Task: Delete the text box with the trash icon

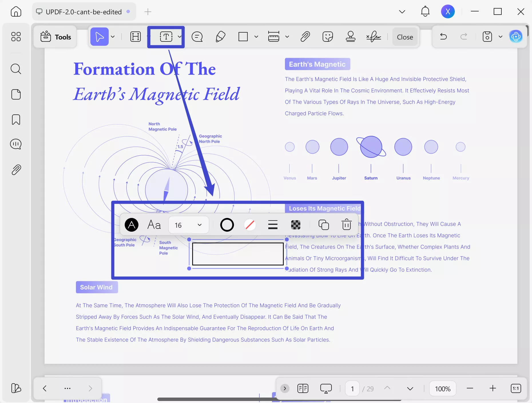Action: pos(346,225)
